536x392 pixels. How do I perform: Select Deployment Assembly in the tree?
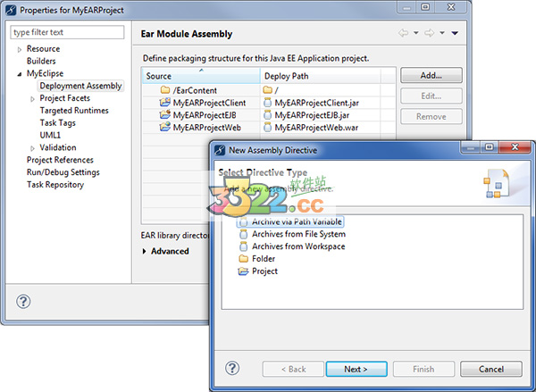[x=80, y=86]
